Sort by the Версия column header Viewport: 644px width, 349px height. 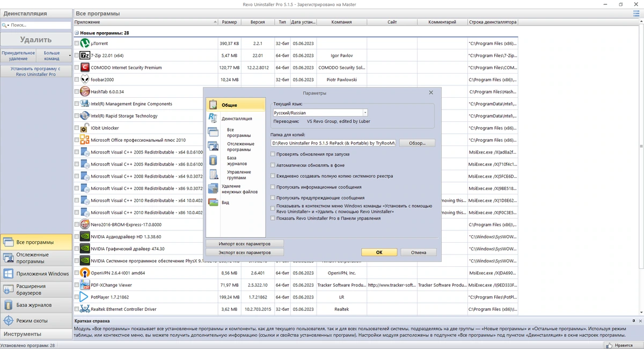(258, 22)
